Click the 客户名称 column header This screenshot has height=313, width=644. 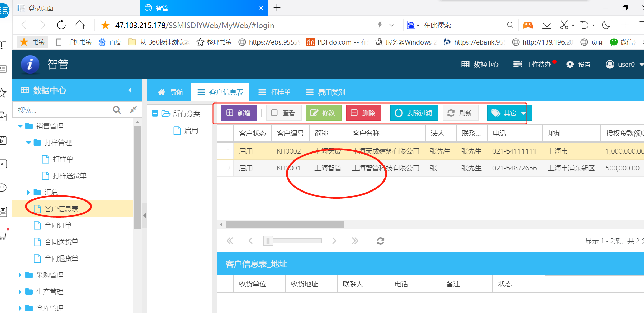pyautogui.click(x=386, y=133)
